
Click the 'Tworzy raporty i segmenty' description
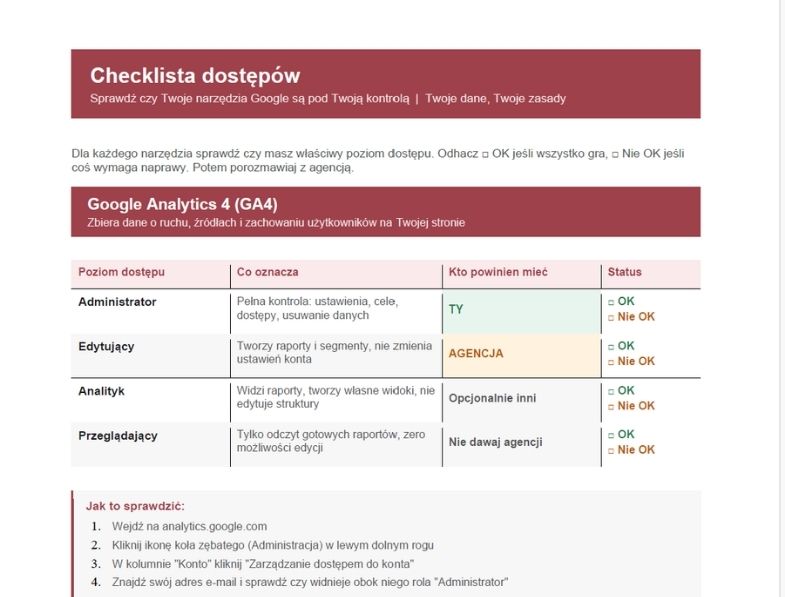click(334, 353)
